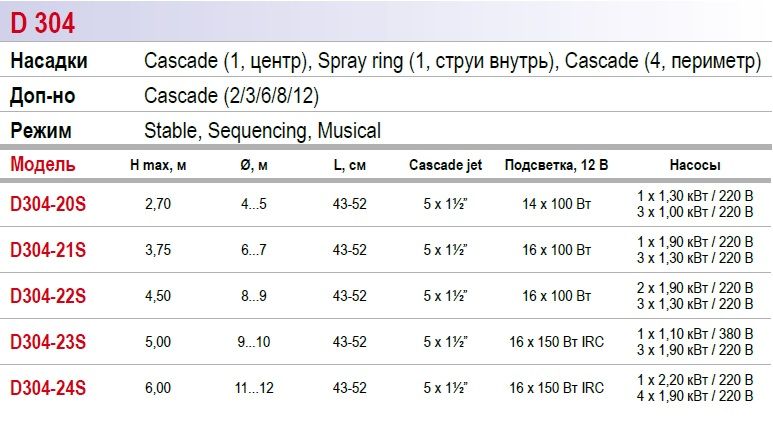Click the Модель column header
Viewport: 773px width, 431px height.
coord(43,164)
